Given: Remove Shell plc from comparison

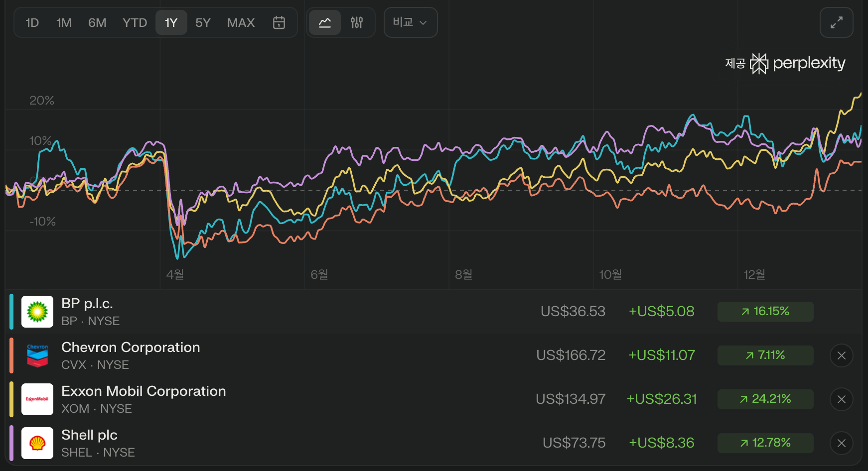Looking at the screenshot, I should click(841, 443).
